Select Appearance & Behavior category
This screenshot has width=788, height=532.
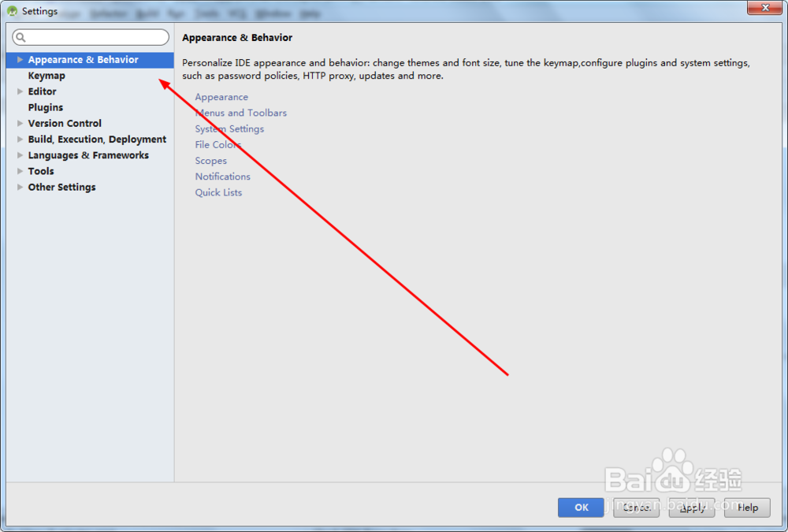[x=91, y=60]
